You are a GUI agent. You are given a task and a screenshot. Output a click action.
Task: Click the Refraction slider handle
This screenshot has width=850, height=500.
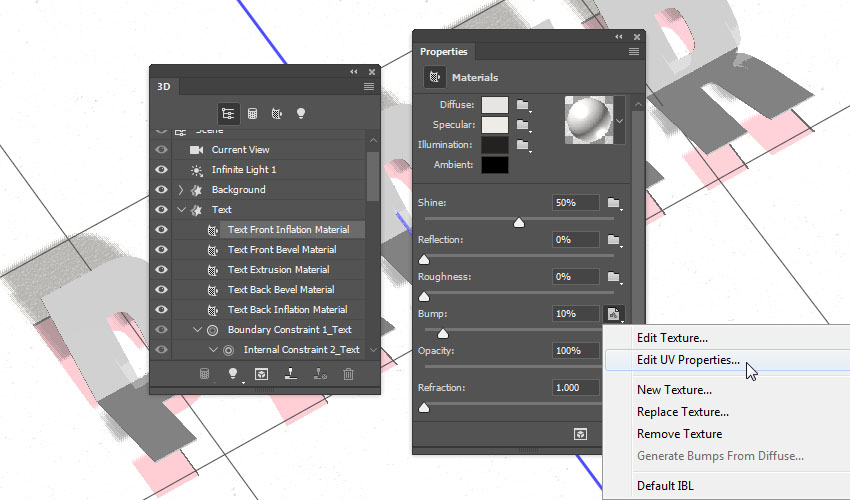424,407
